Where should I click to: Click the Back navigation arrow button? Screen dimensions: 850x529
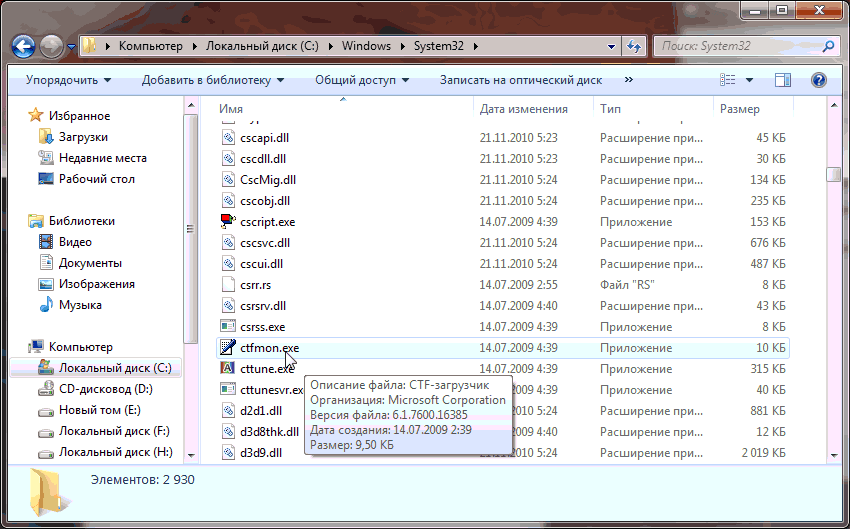(x=25, y=46)
